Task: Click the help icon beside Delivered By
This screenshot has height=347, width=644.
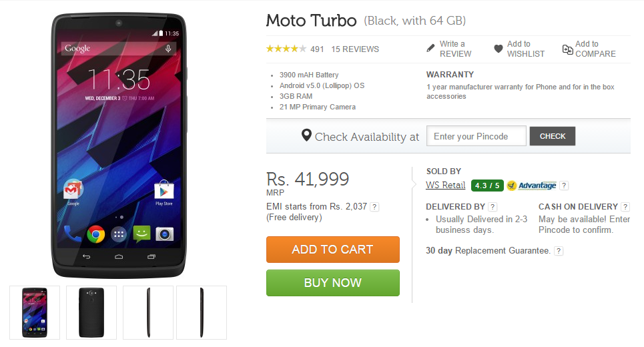Action: point(493,207)
